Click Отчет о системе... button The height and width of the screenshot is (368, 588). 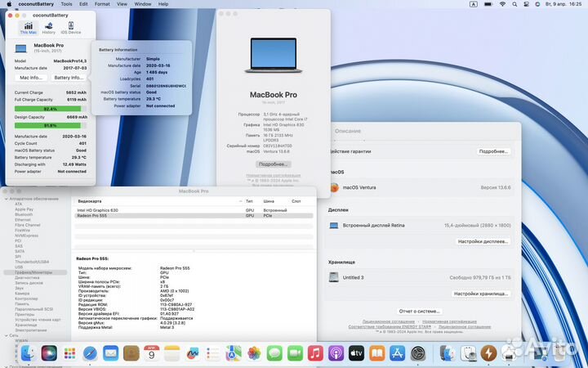tap(419, 312)
